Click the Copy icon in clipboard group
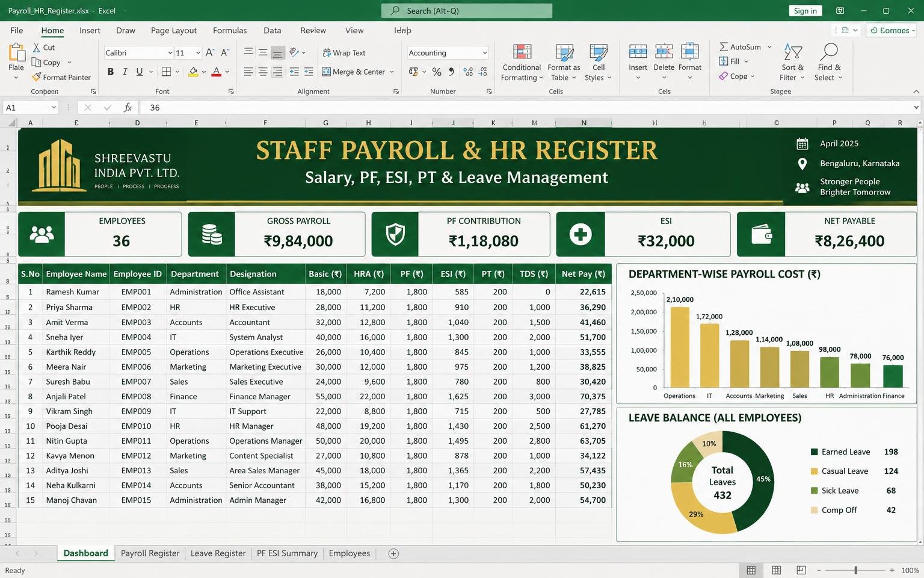The height and width of the screenshot is (578, 924). [36, 62]
